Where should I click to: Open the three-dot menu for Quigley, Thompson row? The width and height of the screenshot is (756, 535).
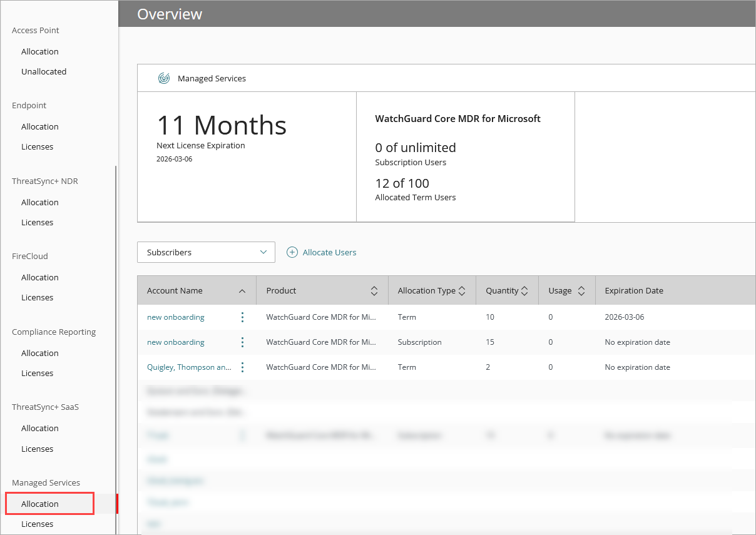tap(242, 367)
